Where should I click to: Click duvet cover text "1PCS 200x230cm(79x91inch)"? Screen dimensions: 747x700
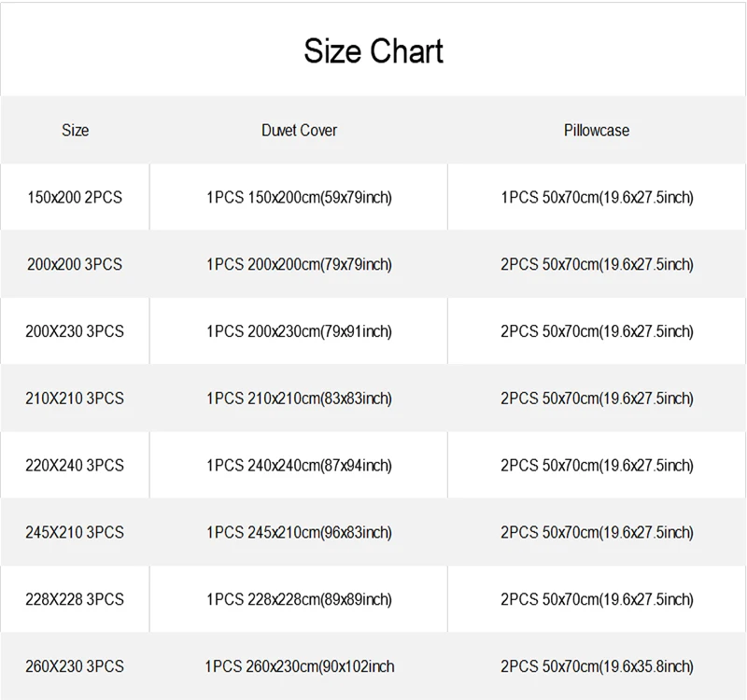(x=299, y=331)
